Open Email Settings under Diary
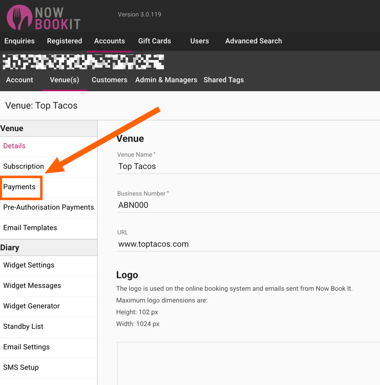The image size is (380, 385). pos(48,347)
